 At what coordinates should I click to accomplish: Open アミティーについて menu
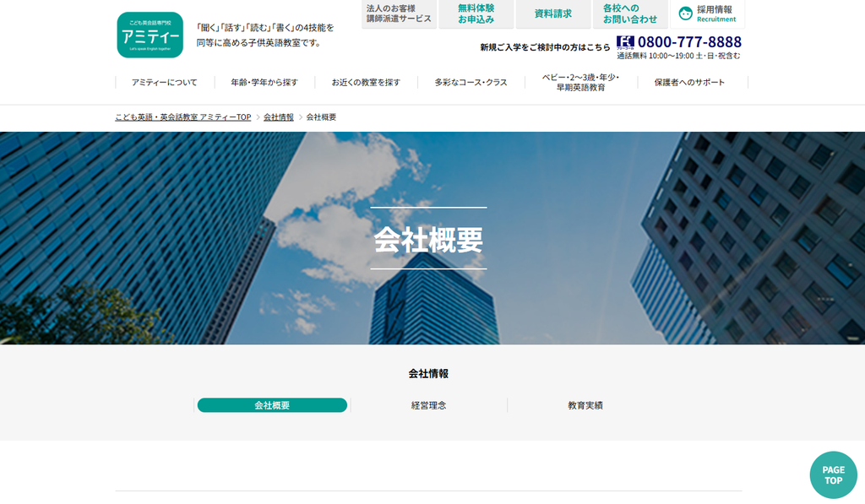point(165,82)
